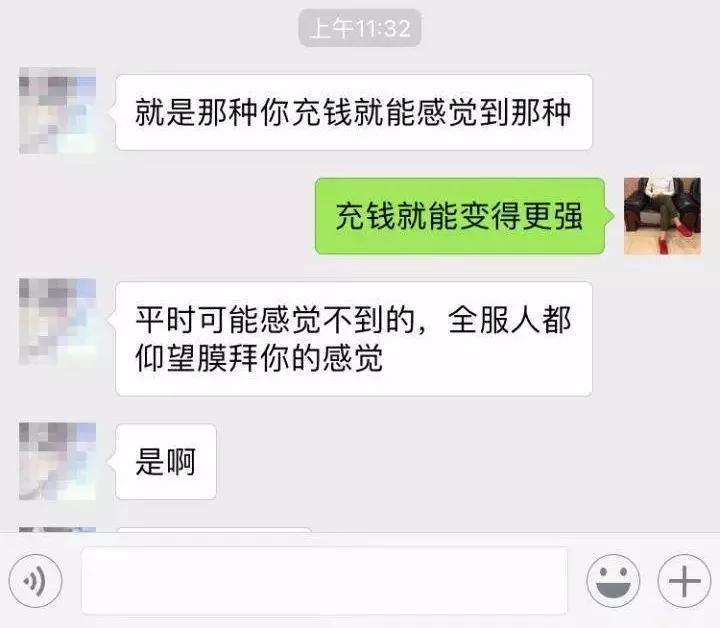The height and width of the screenshot is (628, 720).
Task: Tap the line 平时可能感觉不到的 in the message
Action: [x=276, y=320]
